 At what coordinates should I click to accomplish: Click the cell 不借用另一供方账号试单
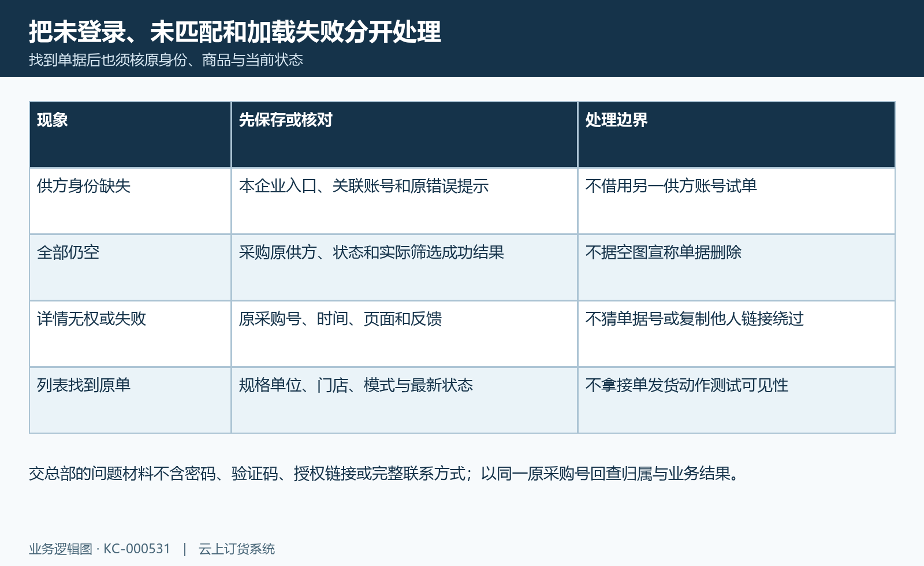click(736, 201)
